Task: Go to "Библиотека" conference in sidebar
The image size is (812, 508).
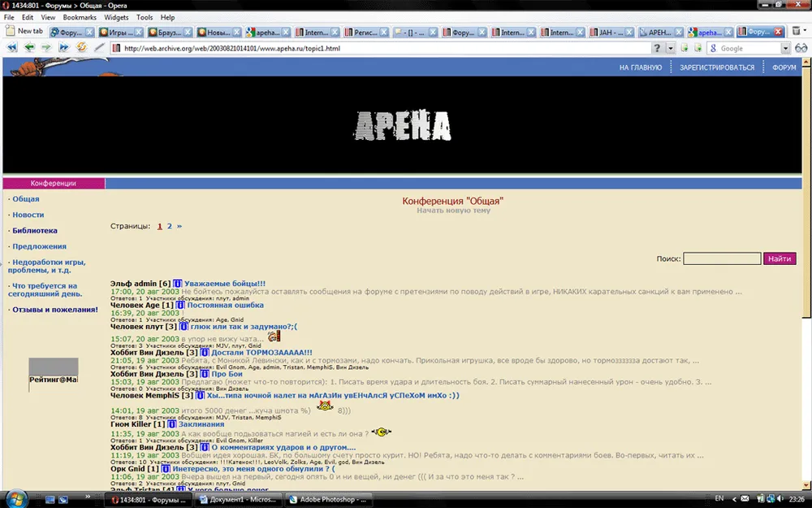Action: pos(35,231)
